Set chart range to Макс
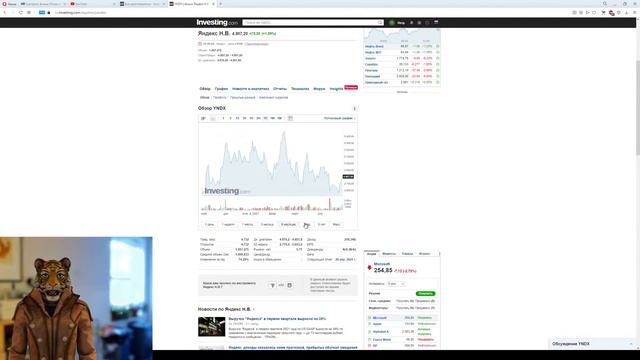The width and height of the screenshot is (640, 360). click(x=336, y=224)
